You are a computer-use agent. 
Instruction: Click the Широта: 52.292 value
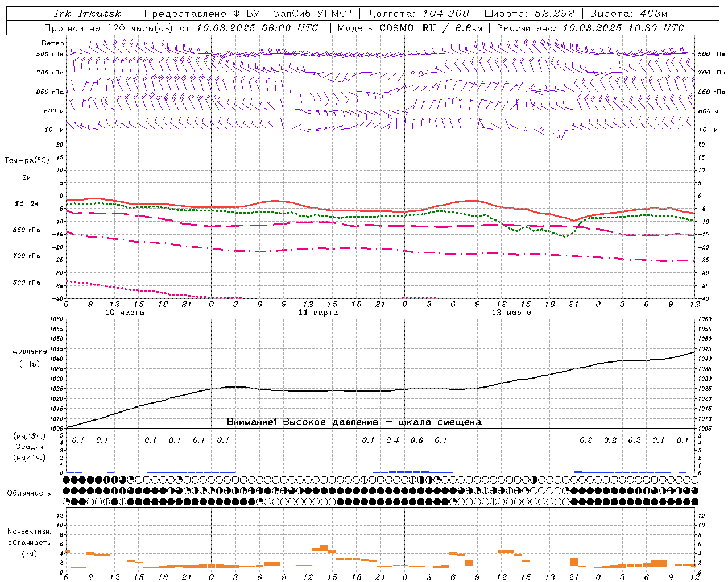click(x=530, y=14)
